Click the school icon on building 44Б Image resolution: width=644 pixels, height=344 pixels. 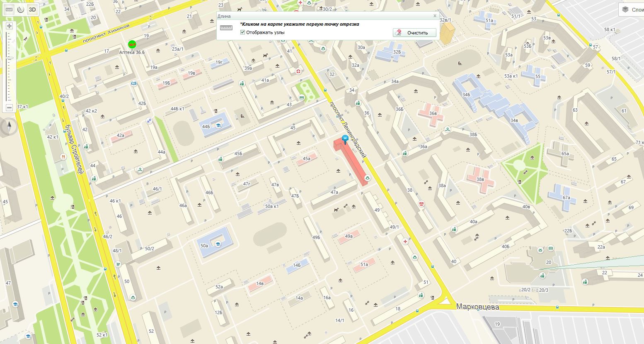pyautogui.click(x=218, y=125)
